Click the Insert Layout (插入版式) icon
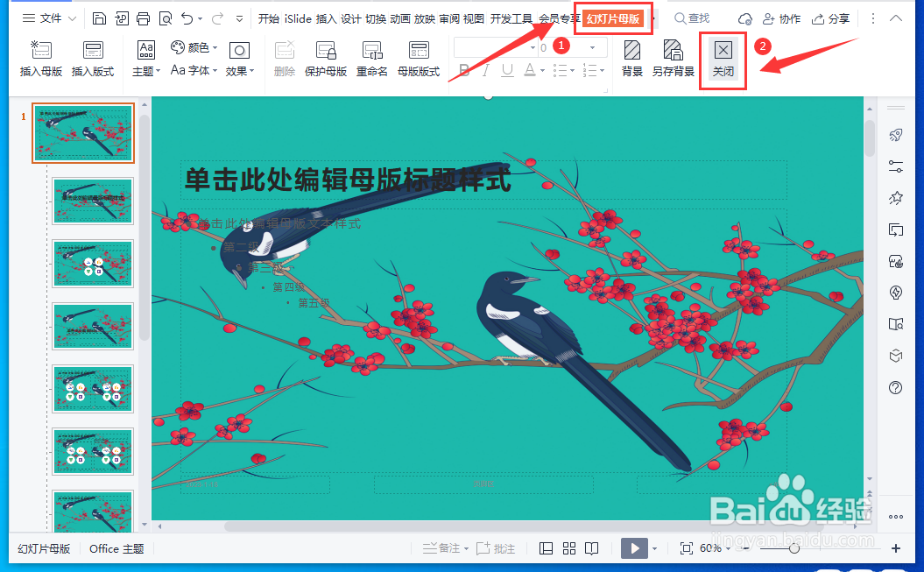This screenshot has height=572, width=924. (93, 51)
